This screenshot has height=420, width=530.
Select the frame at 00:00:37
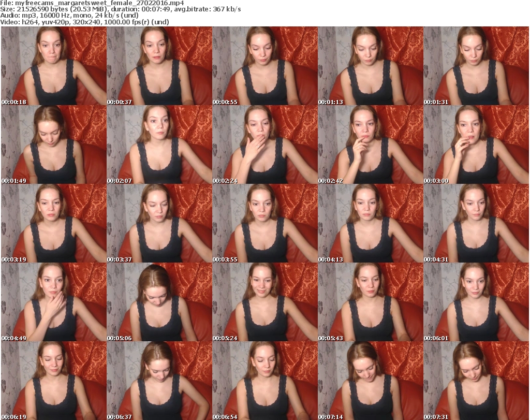(159, 66)
